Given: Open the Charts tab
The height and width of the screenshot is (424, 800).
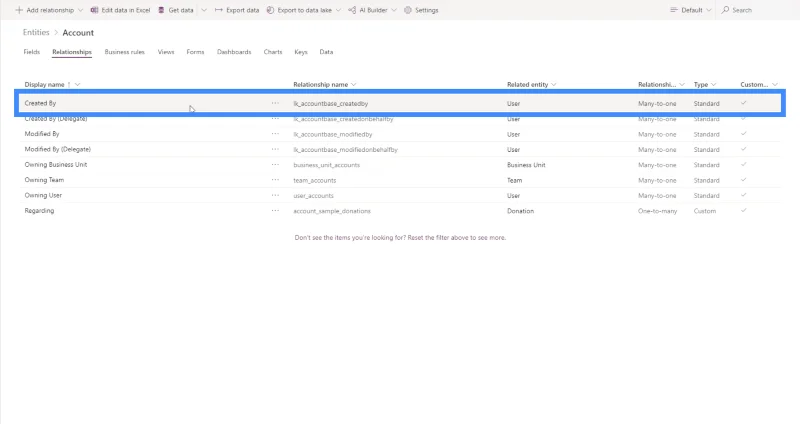Looking at the screenshot, I should click(273, 52).
